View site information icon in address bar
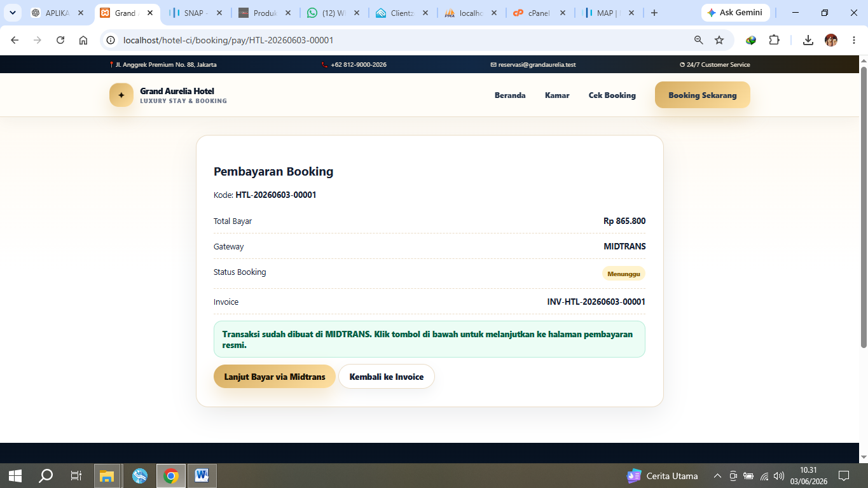 111,40
